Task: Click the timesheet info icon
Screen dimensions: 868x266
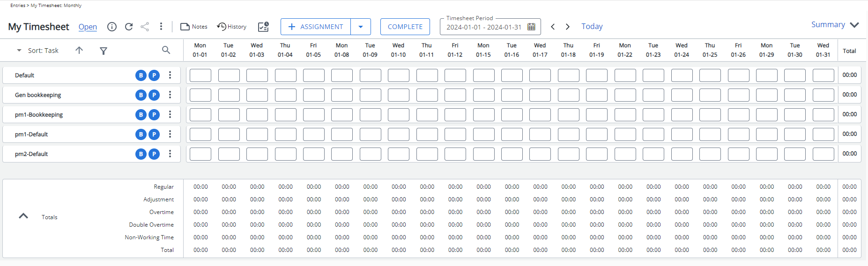Action: pos(112,27)
